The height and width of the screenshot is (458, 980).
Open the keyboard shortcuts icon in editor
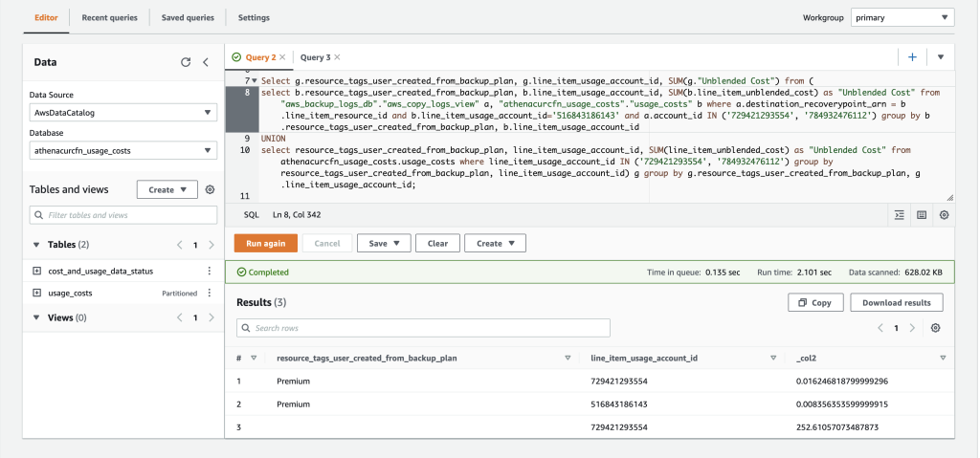pyautogui.click(x=922, y=215)
